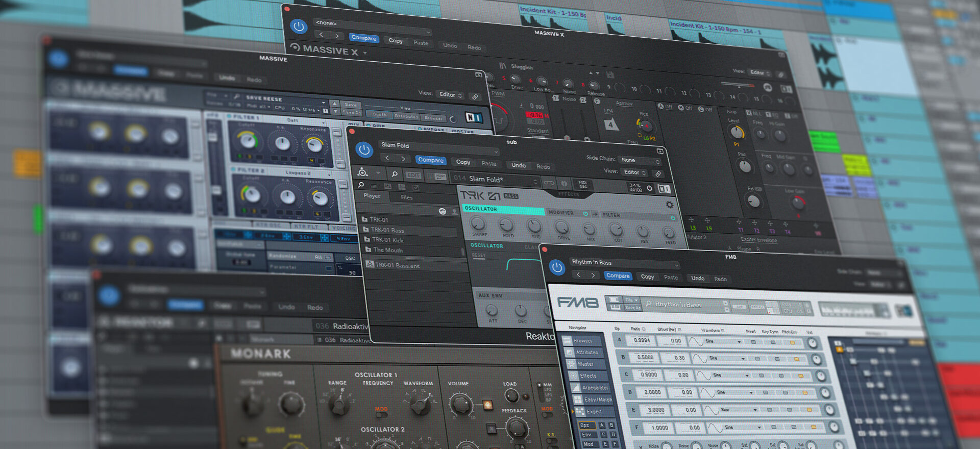The height and width of the screenshot is (449, 980).
Task: Toggle Pitch Env checkbox for FM8 operator C
Action: point(800,376)
